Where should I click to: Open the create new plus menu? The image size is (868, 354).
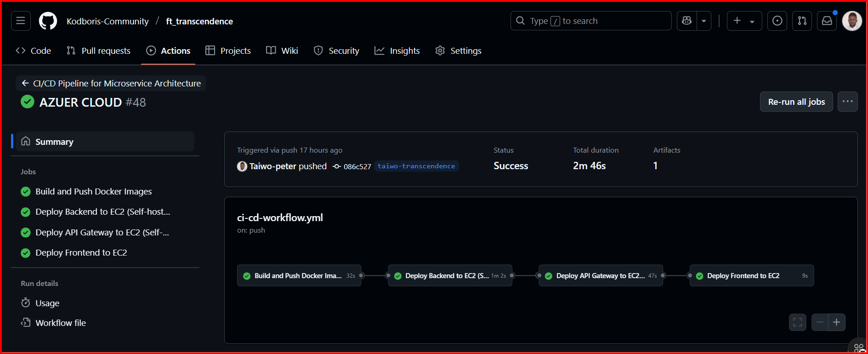click(x=744, y=21)
